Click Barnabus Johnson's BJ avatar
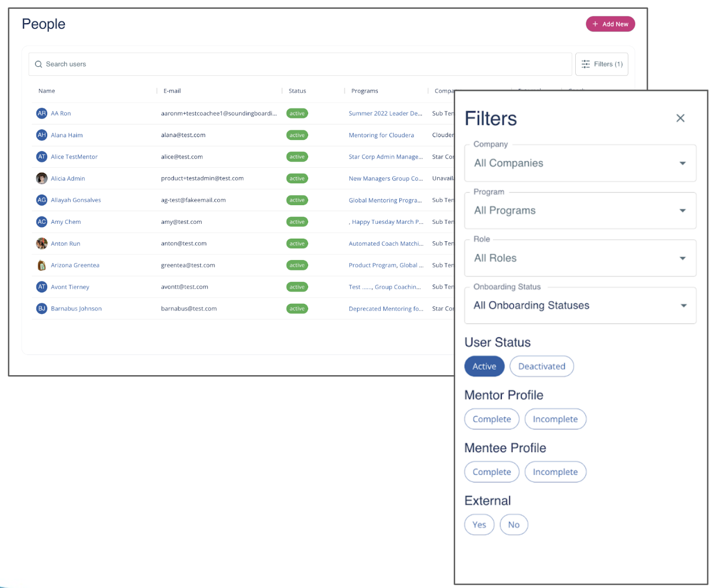The image size is (714, 588). pos(42,309)
